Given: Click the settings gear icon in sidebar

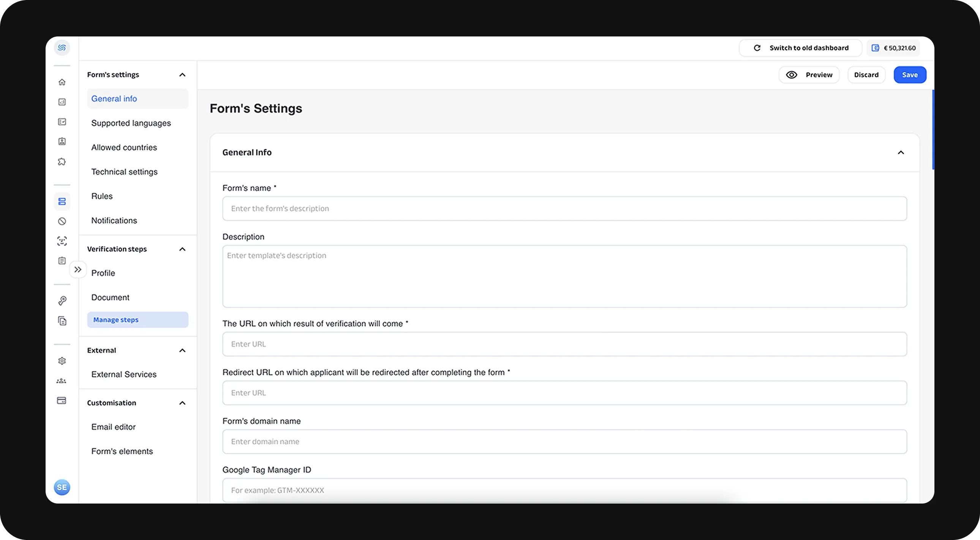Looking at the screenshot, I should click(x=62, y=361).
